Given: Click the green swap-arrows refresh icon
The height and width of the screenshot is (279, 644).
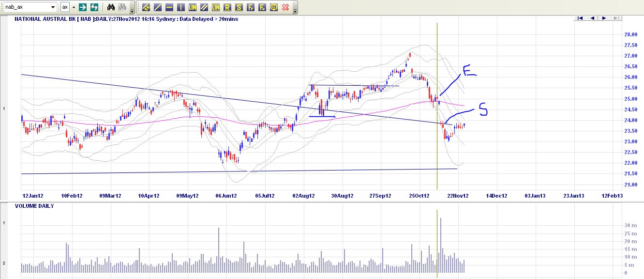Looking at the screenshot, I should 94,7.
